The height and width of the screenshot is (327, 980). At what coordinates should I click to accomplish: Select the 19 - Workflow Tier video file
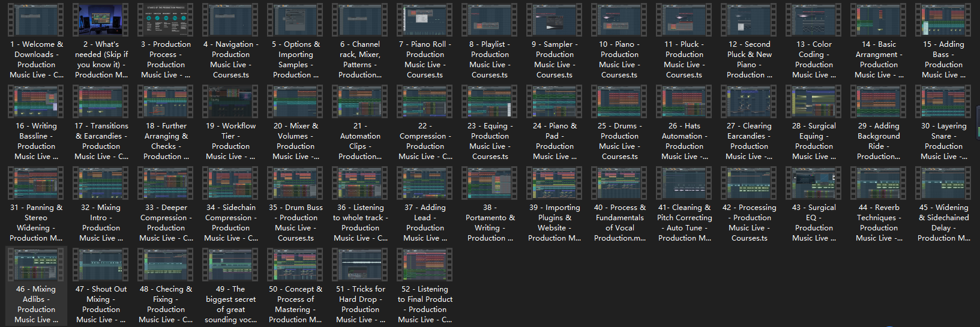[x=230, y=101]
